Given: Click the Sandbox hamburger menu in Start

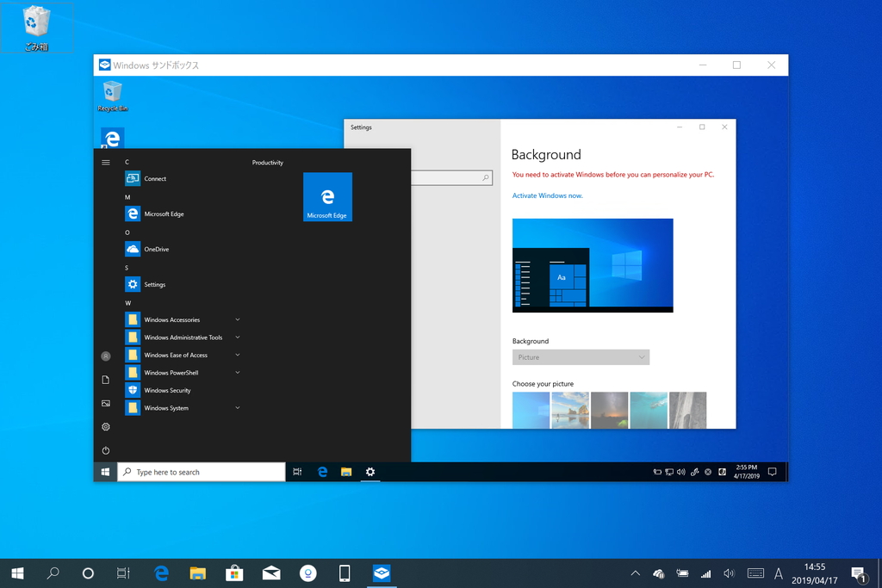Looking at the screenshot, I should [105, 163].
